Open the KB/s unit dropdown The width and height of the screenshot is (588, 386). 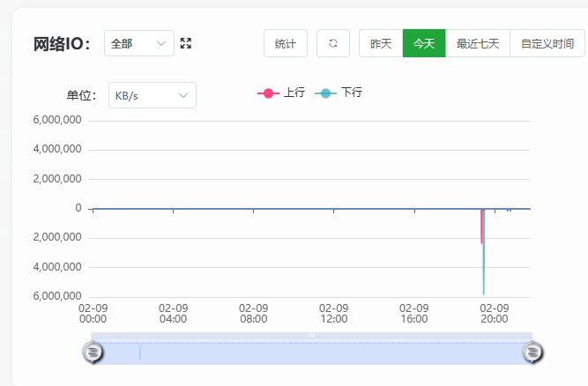coord(152,95)
